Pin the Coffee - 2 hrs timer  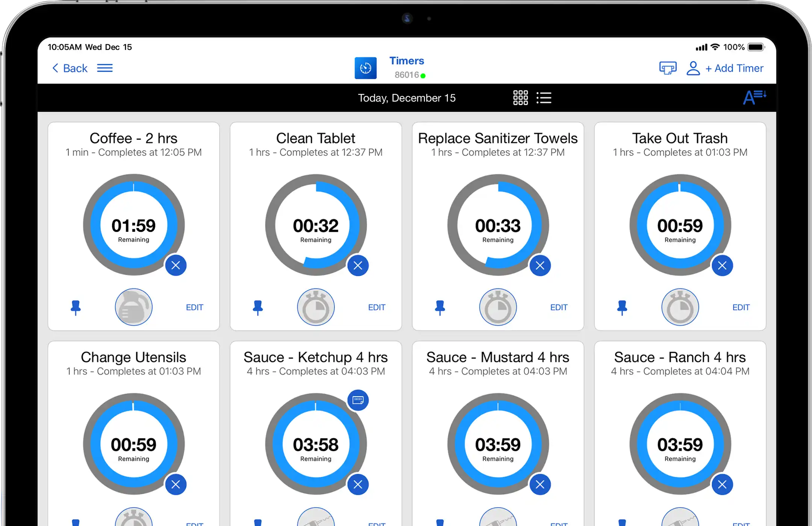click(x=76, y=307)
